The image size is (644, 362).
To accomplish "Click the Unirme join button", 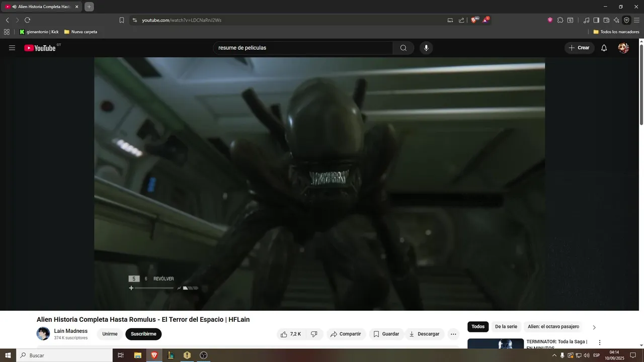I will click(x=110, y=334).
